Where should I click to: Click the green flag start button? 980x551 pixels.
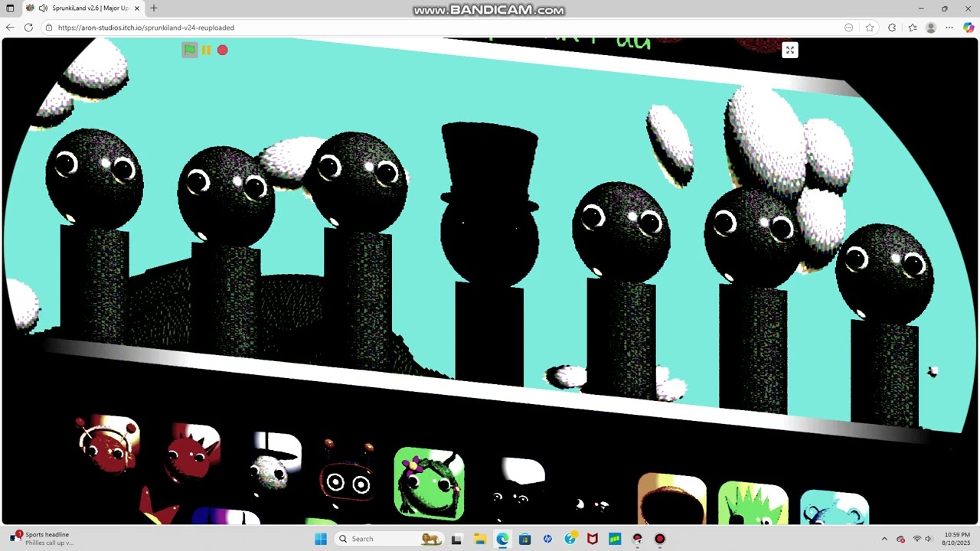(x=190, y=50)
